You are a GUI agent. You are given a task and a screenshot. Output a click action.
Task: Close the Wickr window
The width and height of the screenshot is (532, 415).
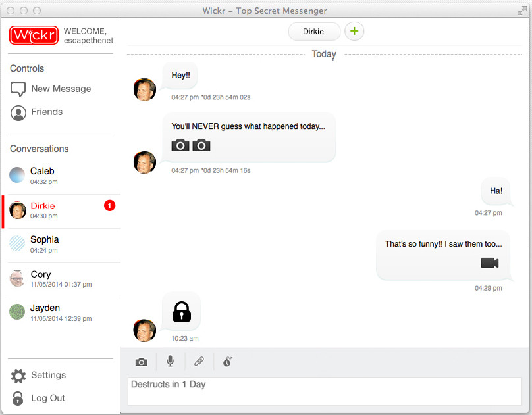point(11,11)
